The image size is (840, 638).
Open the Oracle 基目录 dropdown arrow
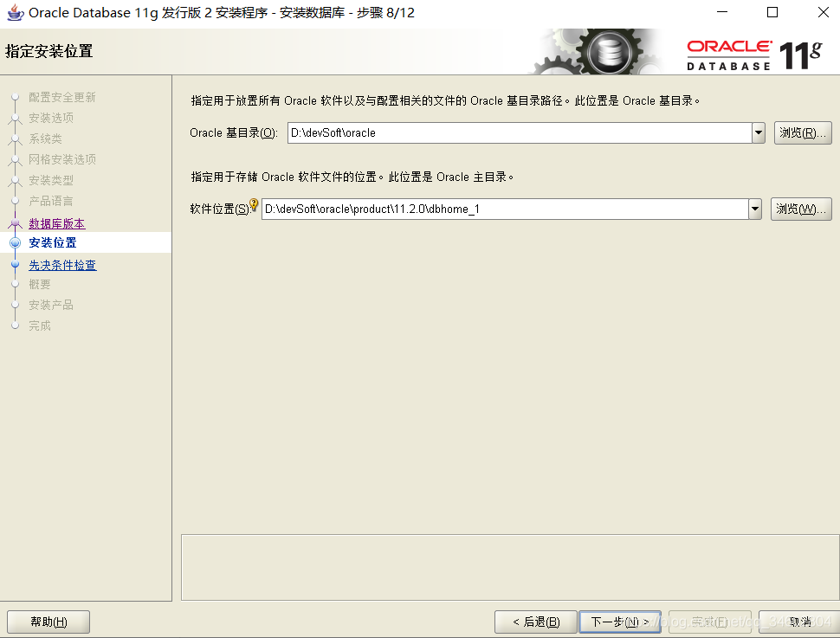point(758,132)
